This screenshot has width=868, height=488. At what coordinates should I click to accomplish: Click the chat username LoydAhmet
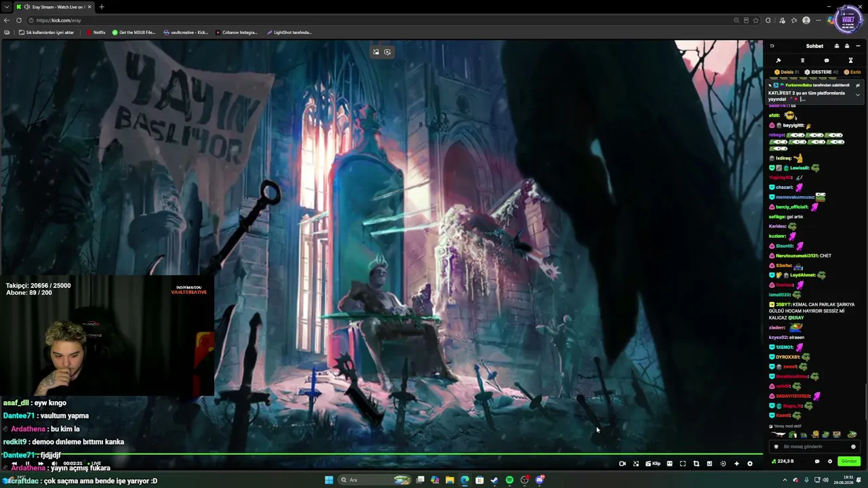(x=804, y=275)
